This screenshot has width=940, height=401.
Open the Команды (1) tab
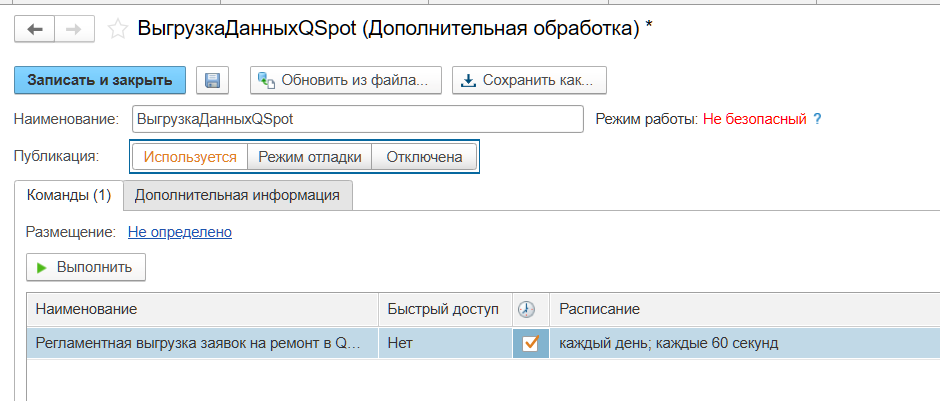68,195
